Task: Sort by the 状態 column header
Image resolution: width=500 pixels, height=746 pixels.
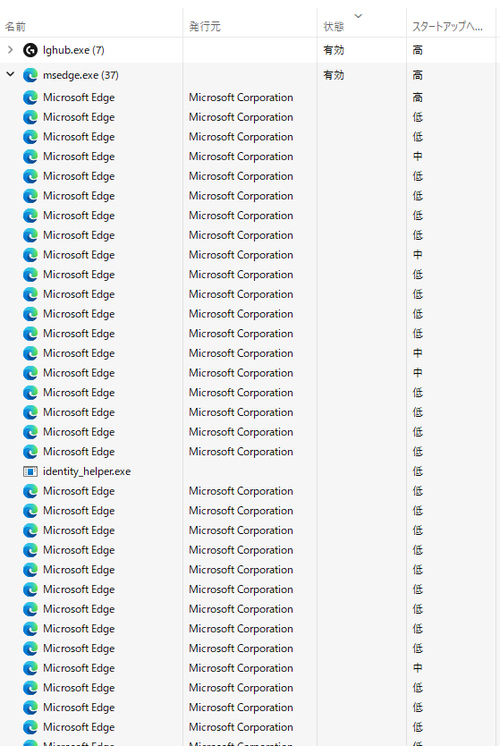Action: pyautogui.click(x=333, y=27)
